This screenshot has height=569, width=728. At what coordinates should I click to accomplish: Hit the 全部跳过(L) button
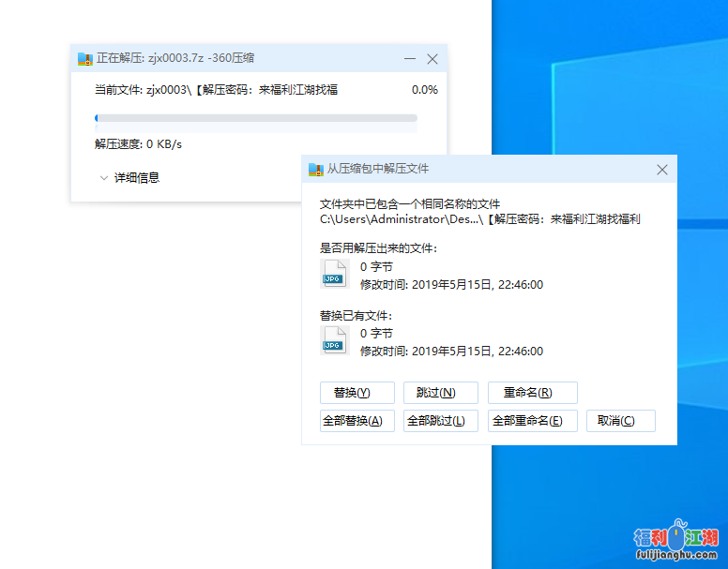click(x=440, y=421)
